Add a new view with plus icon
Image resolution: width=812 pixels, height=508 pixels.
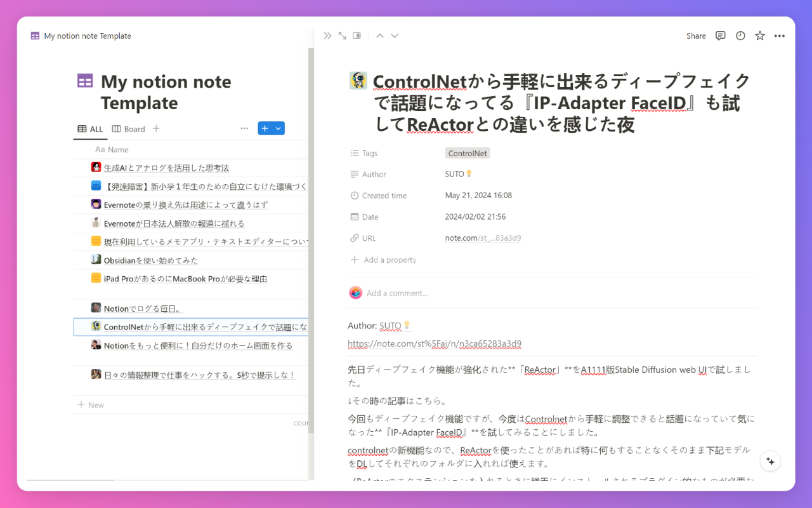click(156, 128)
